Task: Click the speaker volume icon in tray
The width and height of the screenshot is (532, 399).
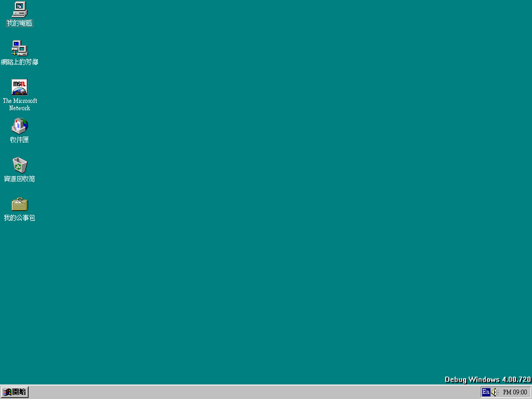Action: (494, 392)
